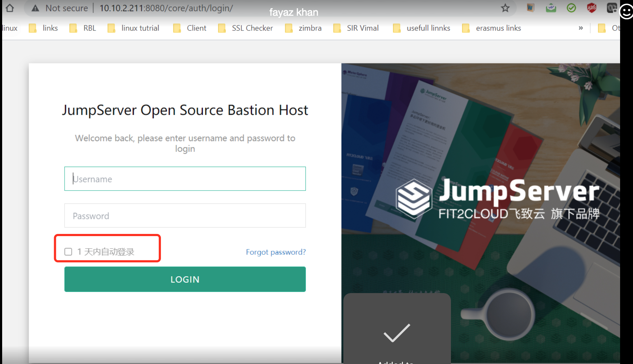Screen dimensions: 633x364
Task: Bookmark this page with the star icon
Action: 505,8
